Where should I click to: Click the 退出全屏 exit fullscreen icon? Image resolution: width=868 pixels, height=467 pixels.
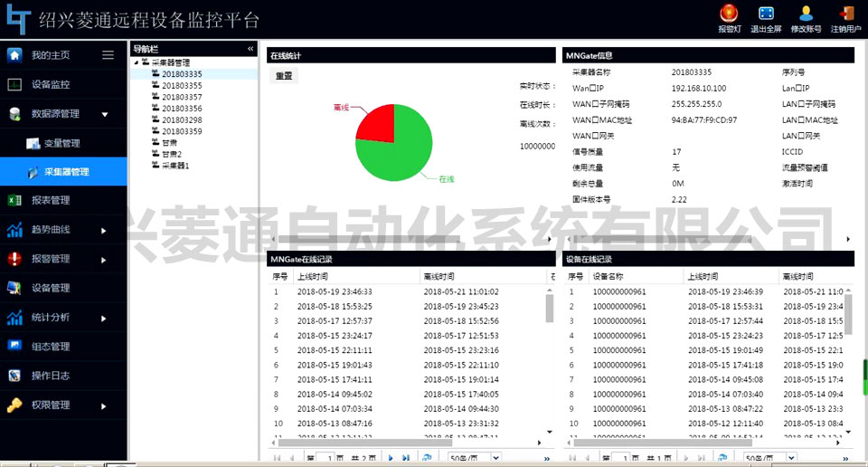[x=765, y=14]
